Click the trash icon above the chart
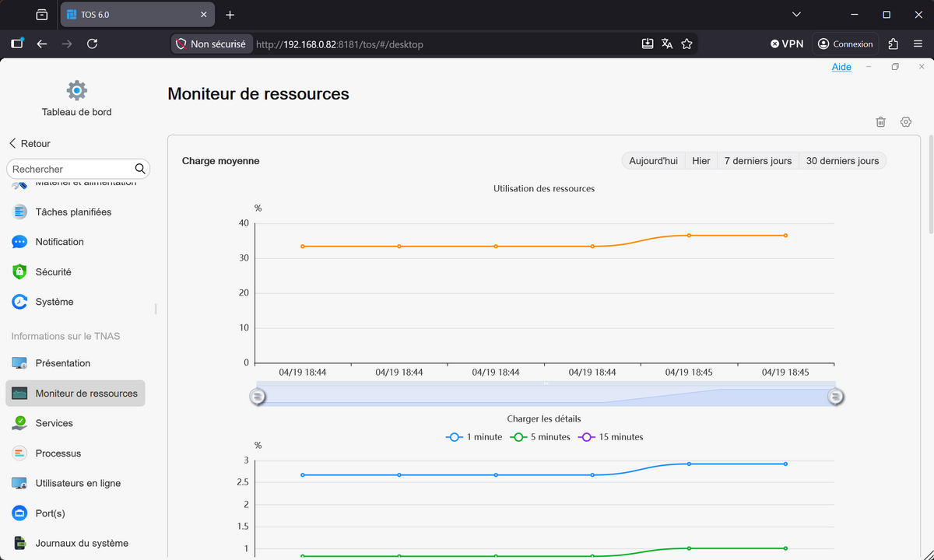 [880, 122]
